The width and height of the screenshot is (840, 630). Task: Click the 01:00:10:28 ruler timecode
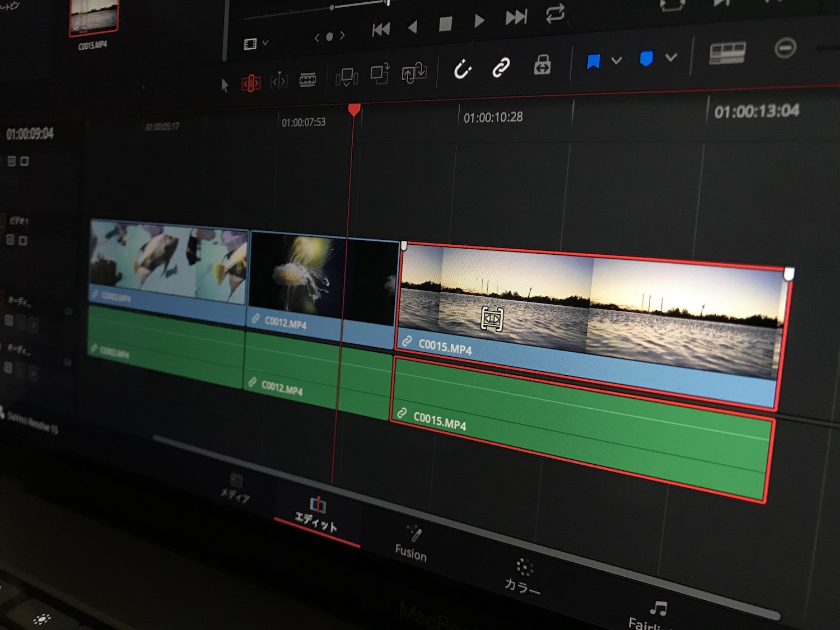(493, 118)
